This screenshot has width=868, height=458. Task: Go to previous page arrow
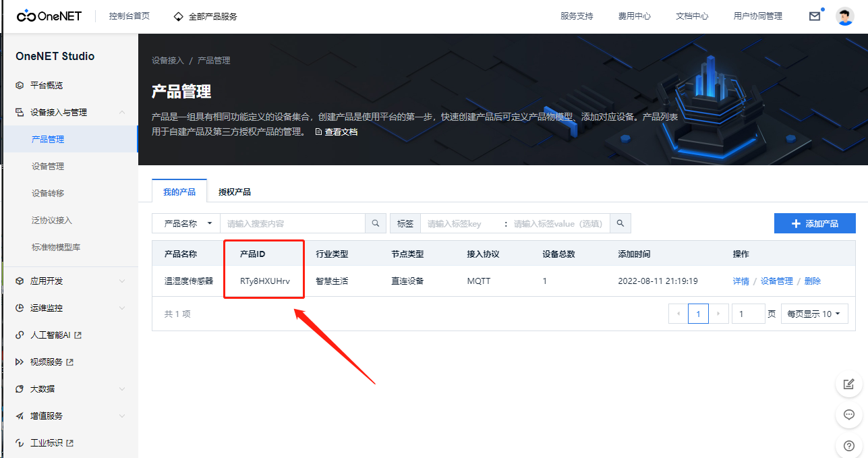click(678, 314)
